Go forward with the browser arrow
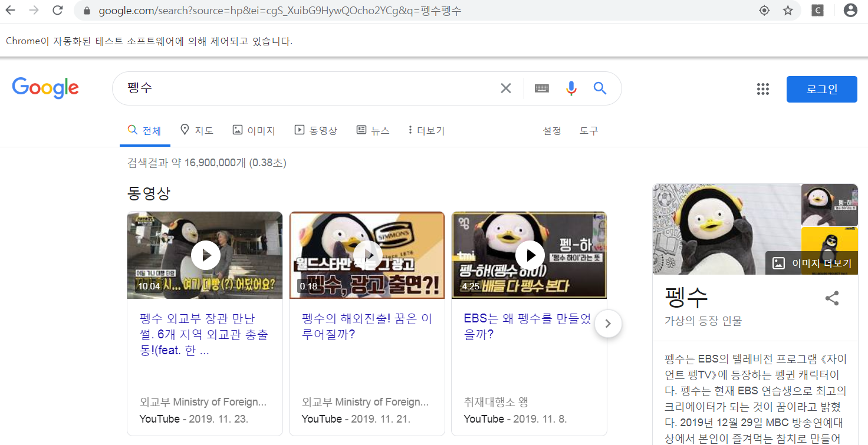868x445 pixels. point(34,10)
